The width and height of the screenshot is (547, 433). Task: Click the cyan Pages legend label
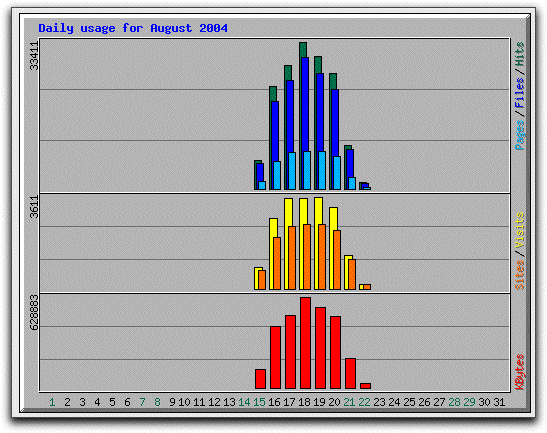[520, 135]
